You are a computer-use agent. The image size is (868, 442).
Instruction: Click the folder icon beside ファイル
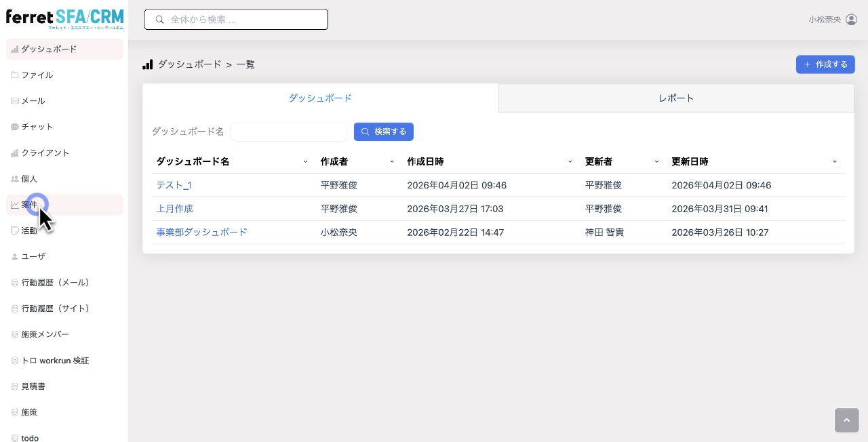pyautogui.click(x=15, y=75)
